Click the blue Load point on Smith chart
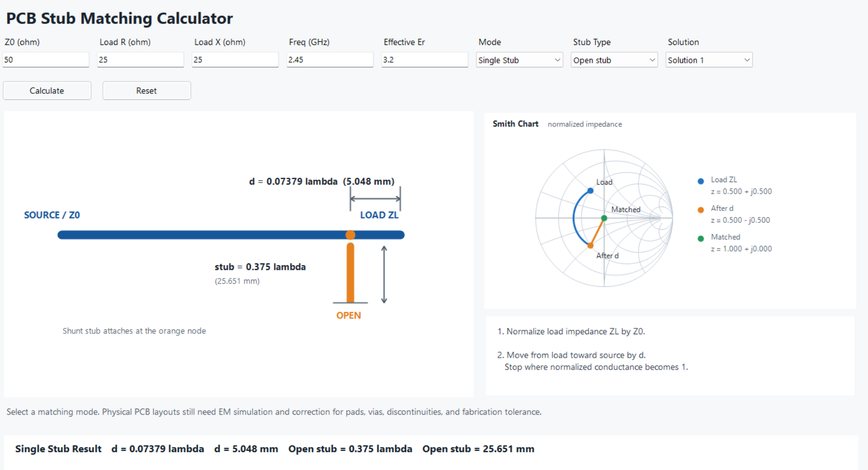Screen dimensions: 868x470 click(x=591, y=191)
